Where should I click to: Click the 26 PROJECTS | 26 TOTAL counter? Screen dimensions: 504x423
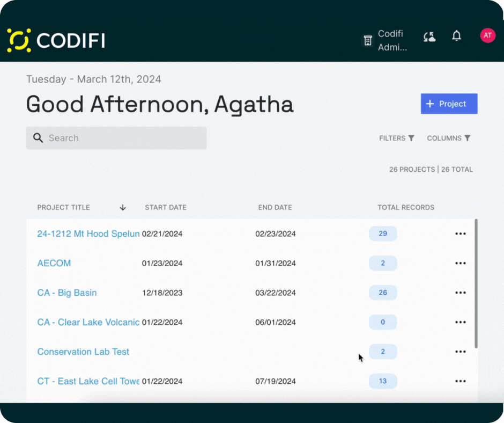pyautogui.click(x=431, y=169)
